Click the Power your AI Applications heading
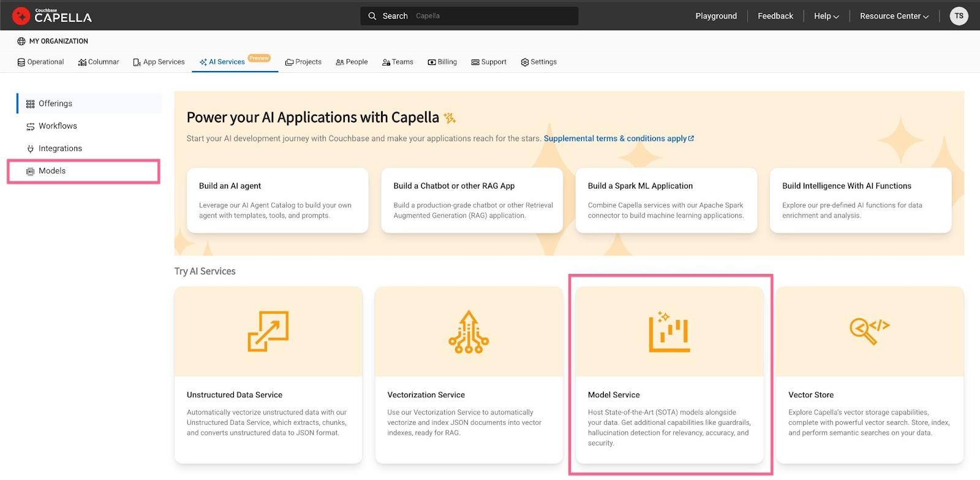 coord(313,117)
